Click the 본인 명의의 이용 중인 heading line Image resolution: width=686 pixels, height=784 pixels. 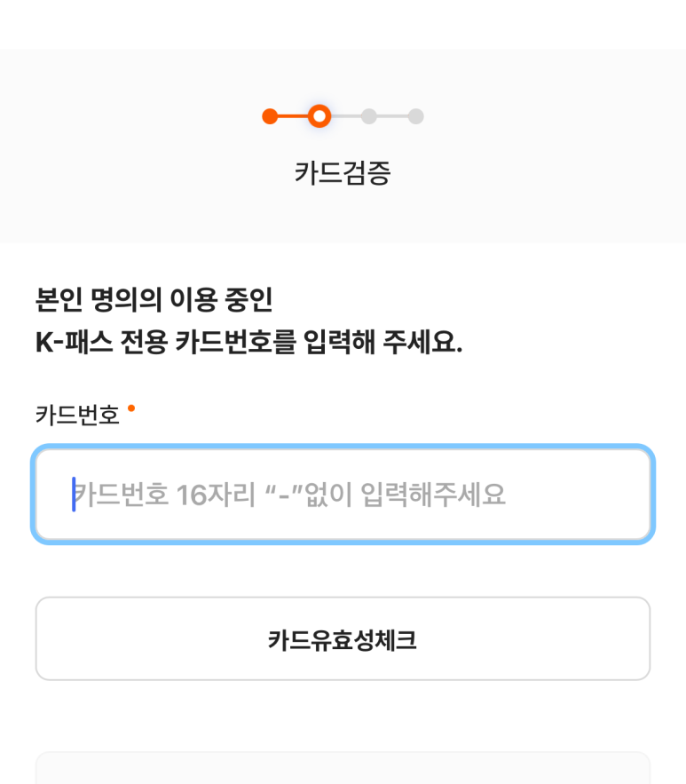pos(154,300)
